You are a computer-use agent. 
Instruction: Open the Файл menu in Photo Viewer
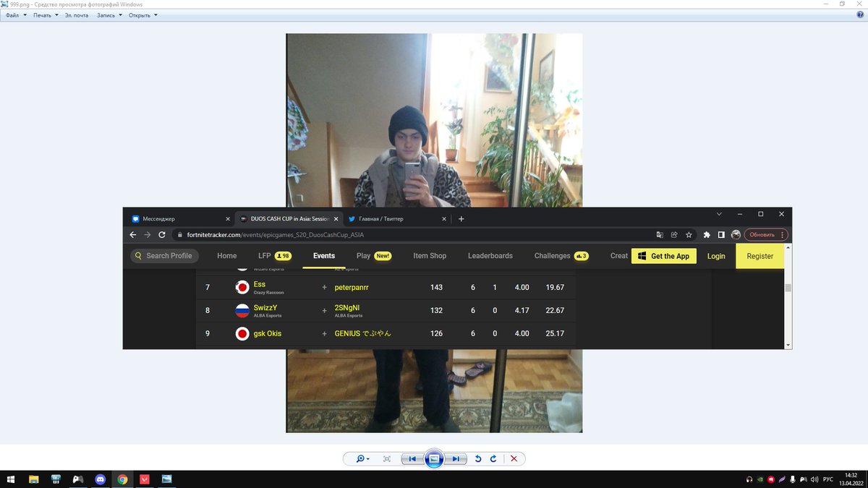click(x=15, y=15)
